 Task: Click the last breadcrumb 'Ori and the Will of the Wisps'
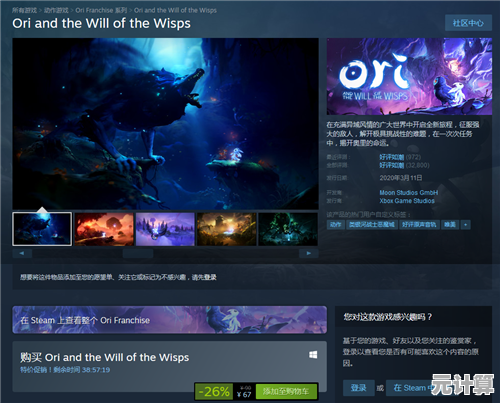(175, 10)
